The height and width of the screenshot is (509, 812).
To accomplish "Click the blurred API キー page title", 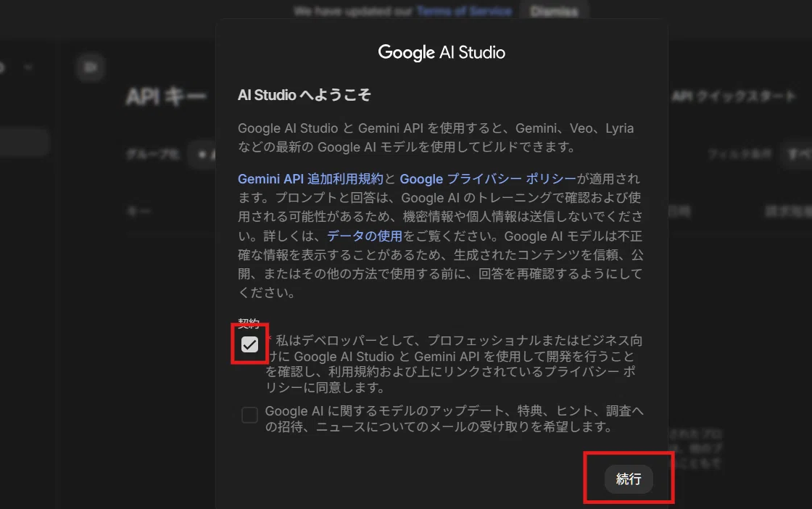I will (166, 97).
